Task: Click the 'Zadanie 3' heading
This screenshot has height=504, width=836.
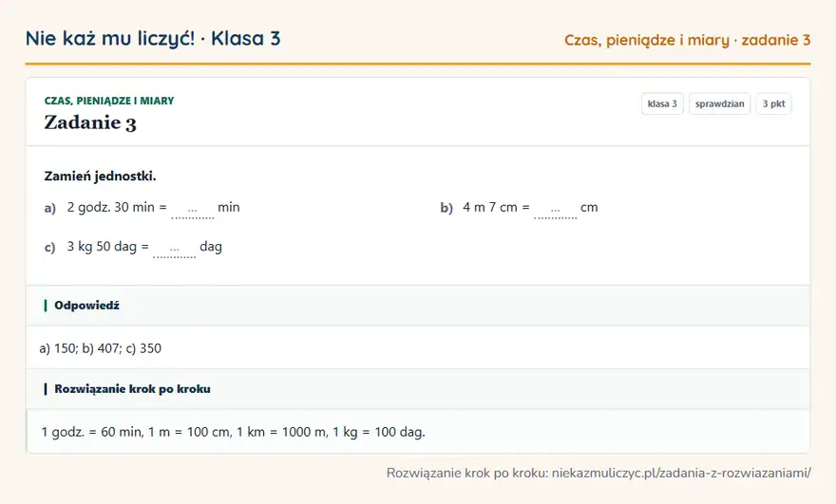Action: 90,122
